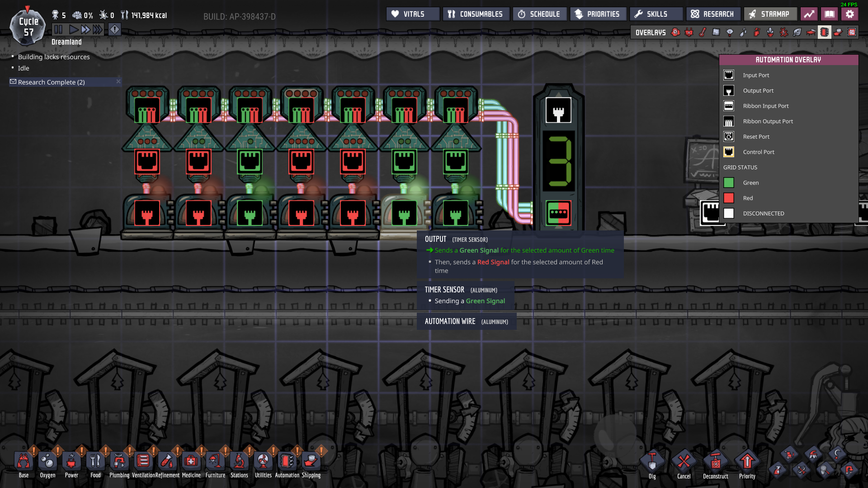
Task: Open the database book icon
Action: coord(829,14)
